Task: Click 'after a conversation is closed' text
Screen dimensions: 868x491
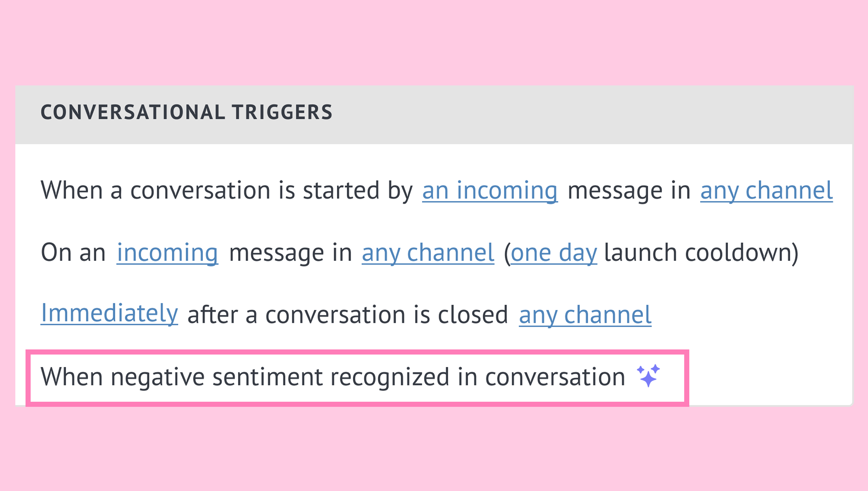Action: pos(348,315)
